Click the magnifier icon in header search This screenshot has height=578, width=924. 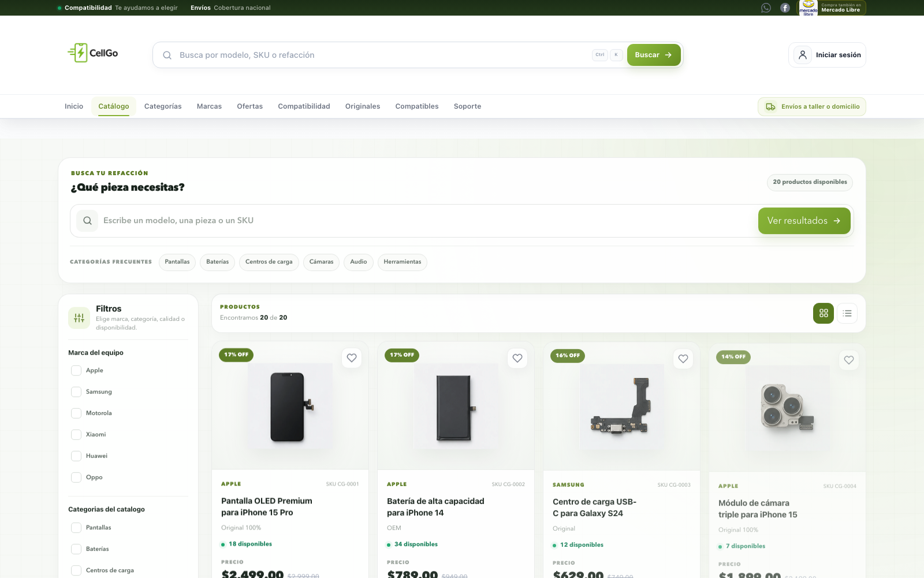click(167, 55)
